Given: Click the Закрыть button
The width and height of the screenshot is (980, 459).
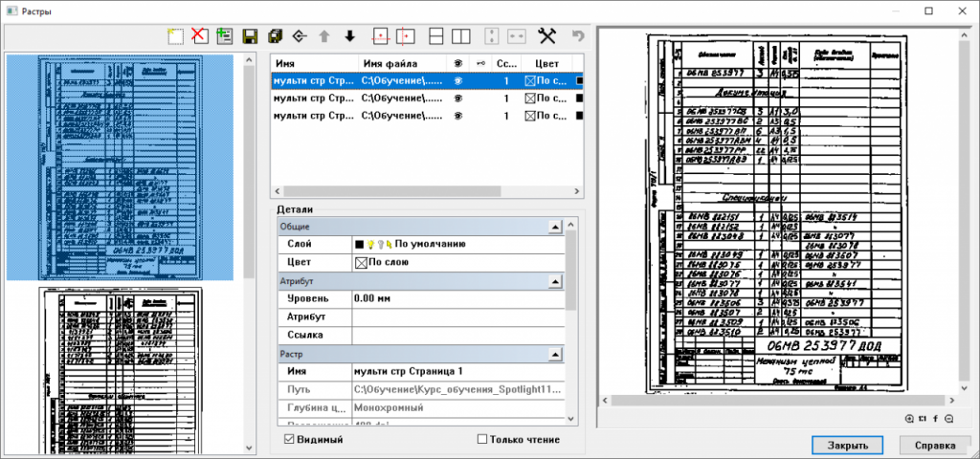Looking at the screenshot, I should click(x=848, y=446).
